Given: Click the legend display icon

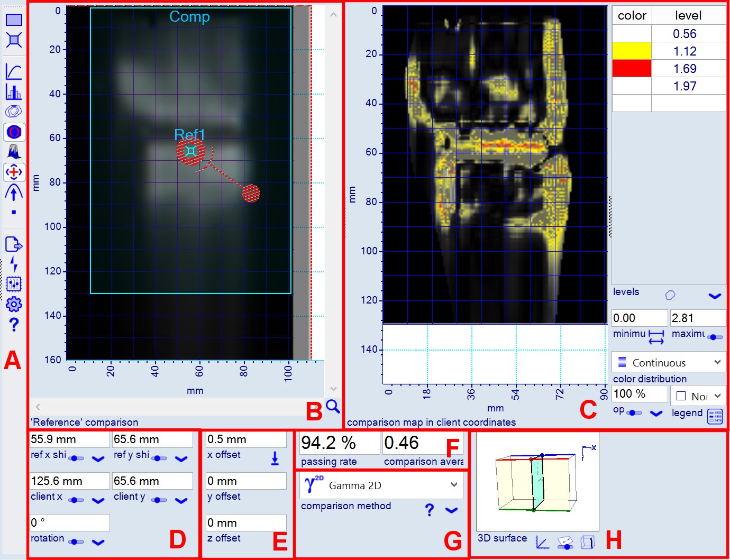Looking at the screenshot, I should pos(715,417).
